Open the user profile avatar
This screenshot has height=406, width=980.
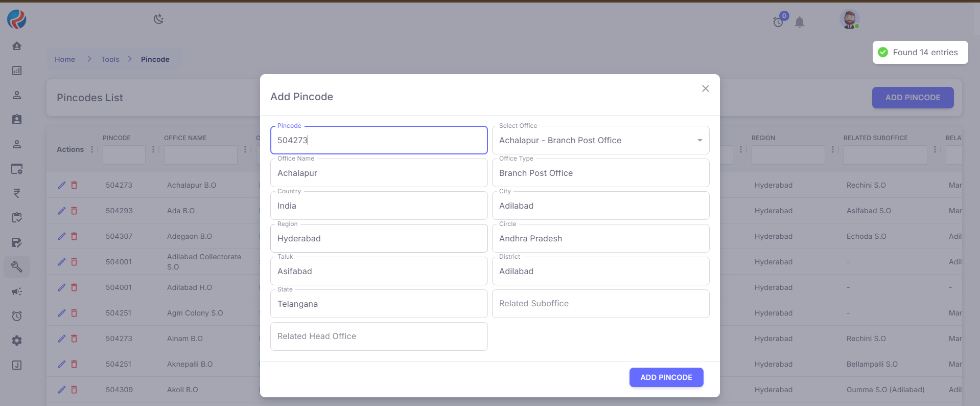tap(849, 19)
